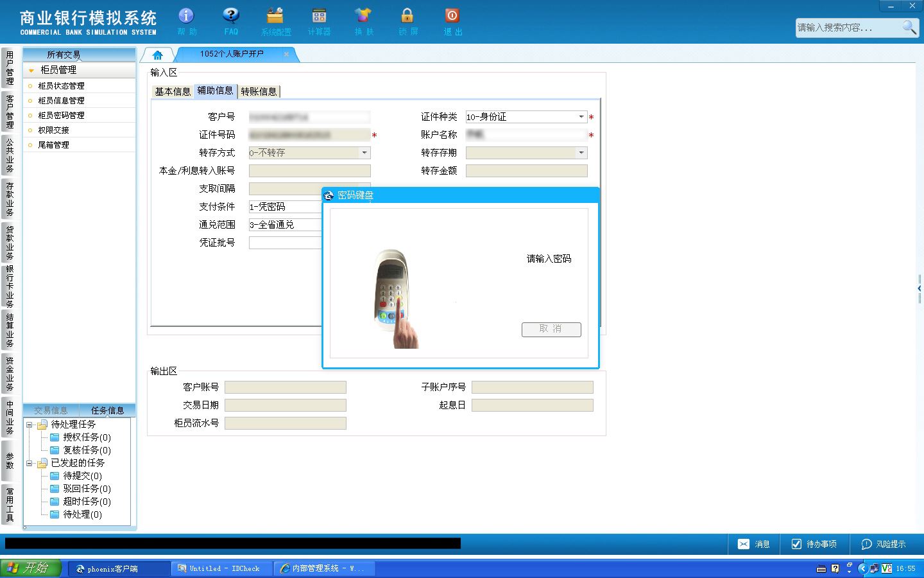The width and height of the screenshot is (924, 578).
Task: Open 柜员状态管理 menu item
Action: tap(61, 85)
